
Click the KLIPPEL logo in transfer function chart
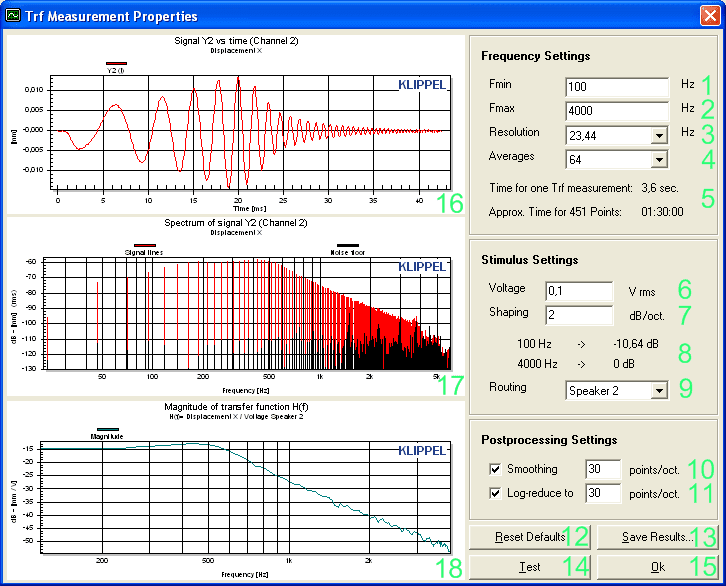tap(422, 450)
